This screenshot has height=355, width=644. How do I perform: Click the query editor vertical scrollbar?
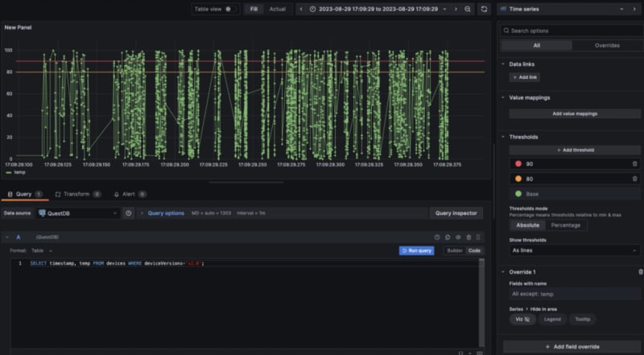point(481,303)
